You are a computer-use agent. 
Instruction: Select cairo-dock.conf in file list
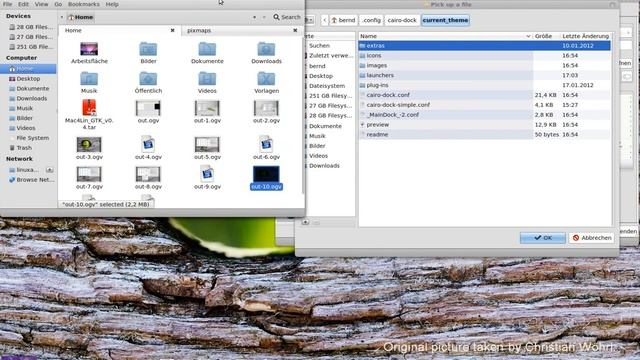pos(484,95)
